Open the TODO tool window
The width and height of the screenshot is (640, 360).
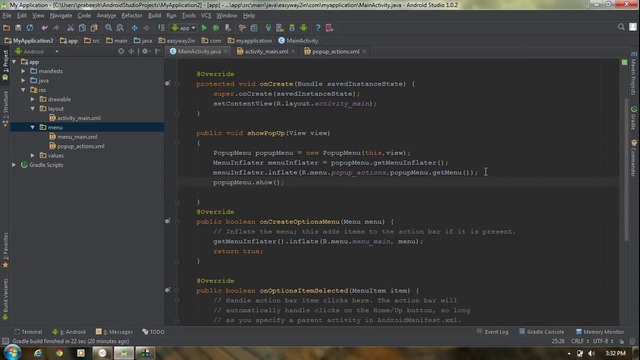[x=153, y=332]
